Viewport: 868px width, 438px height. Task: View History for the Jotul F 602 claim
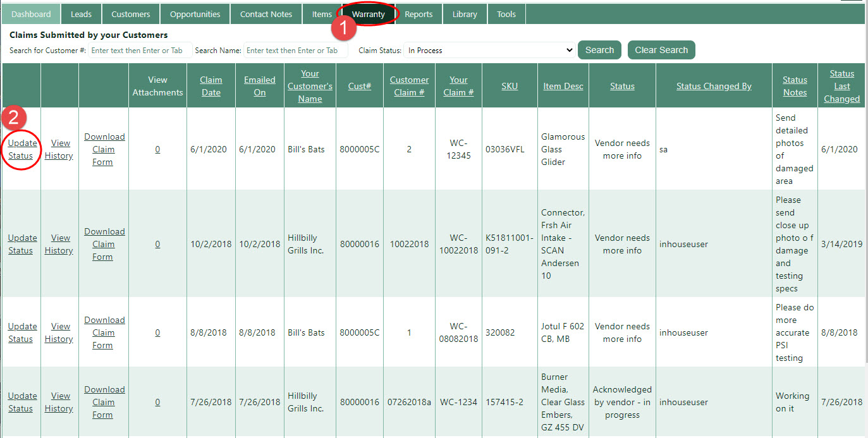tap(59, 332)
